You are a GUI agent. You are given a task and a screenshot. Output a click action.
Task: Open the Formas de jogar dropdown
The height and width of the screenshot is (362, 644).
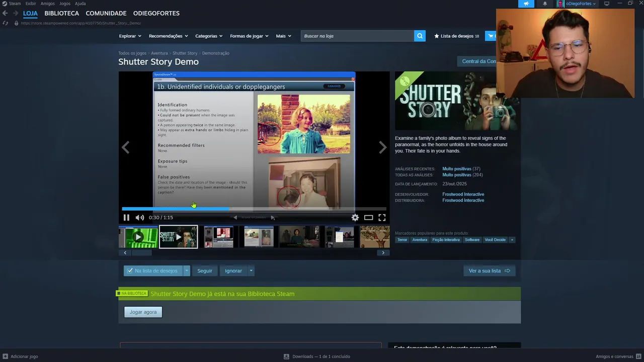click(249, 36)
